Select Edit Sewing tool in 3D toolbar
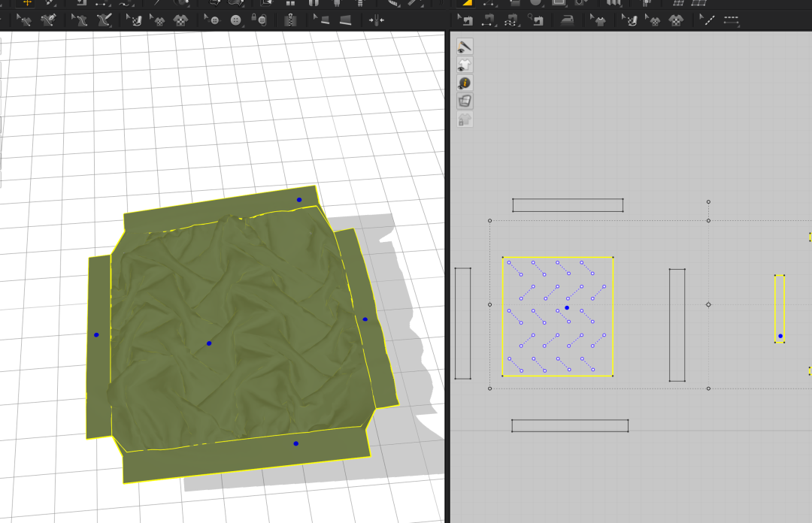This screenshot has width=812, height=523. click(24, 20)
